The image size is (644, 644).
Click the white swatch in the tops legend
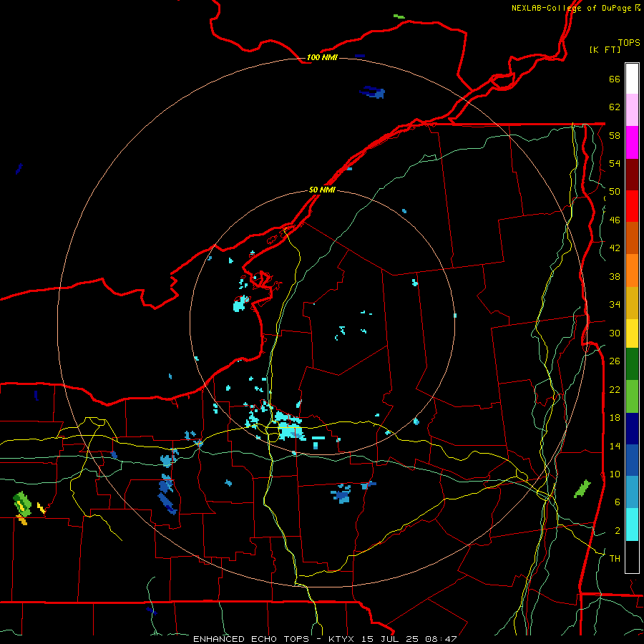click(632, 79)
